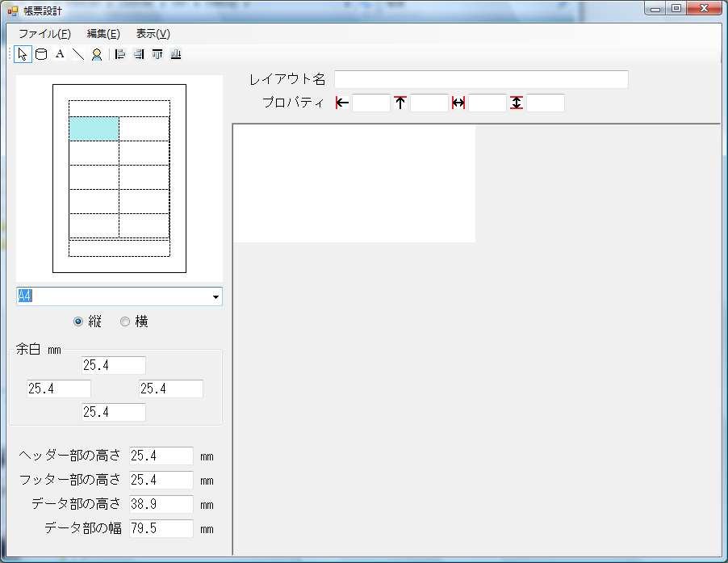Image resolution: width=728 pixels, height=563 pixels.
Task: Click the ヘッダー部の高さ input field
Action: [161, 456]
